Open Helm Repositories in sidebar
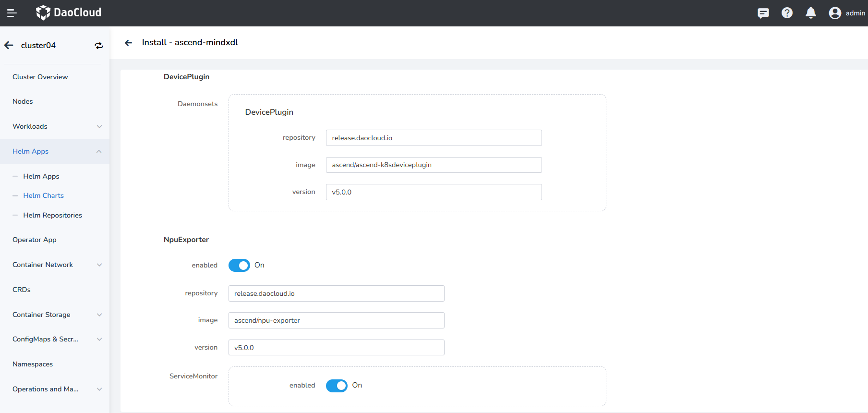Viewport: 868px width, 413px height. [52, 215]
